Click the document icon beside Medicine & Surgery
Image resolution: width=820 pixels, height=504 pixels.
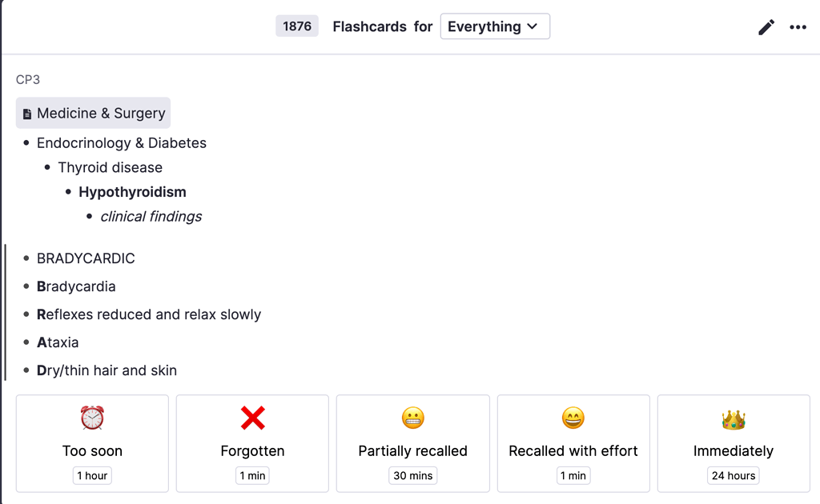(27, 114)
